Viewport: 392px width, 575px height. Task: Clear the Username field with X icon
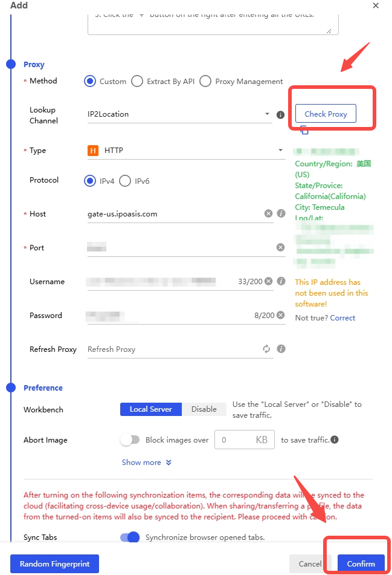(x=268, y=282)
